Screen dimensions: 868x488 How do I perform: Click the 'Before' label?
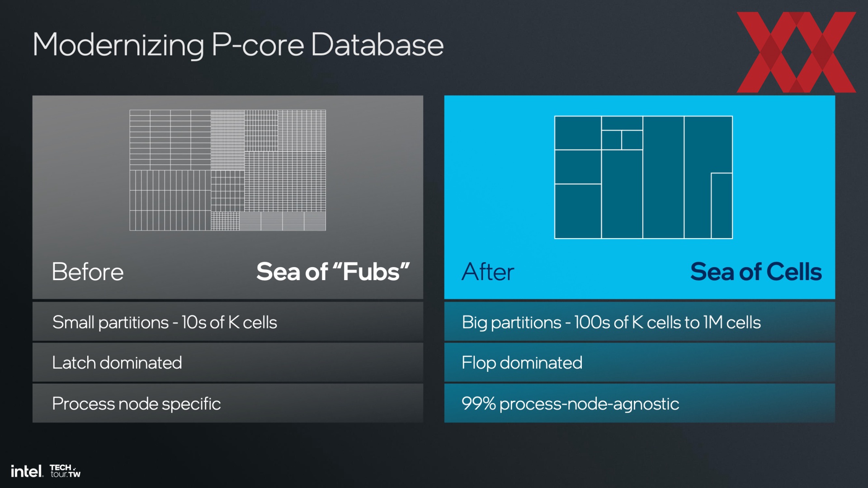click(87, 272)
